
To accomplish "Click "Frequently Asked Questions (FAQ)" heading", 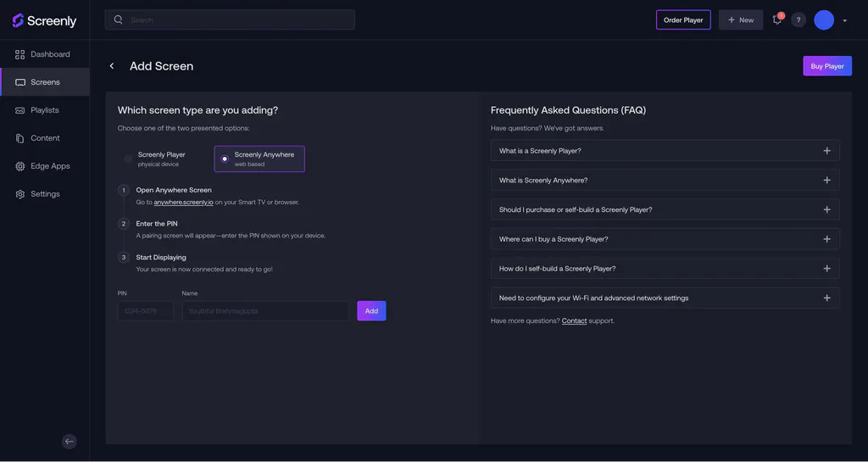I will [x=568, y=110].
